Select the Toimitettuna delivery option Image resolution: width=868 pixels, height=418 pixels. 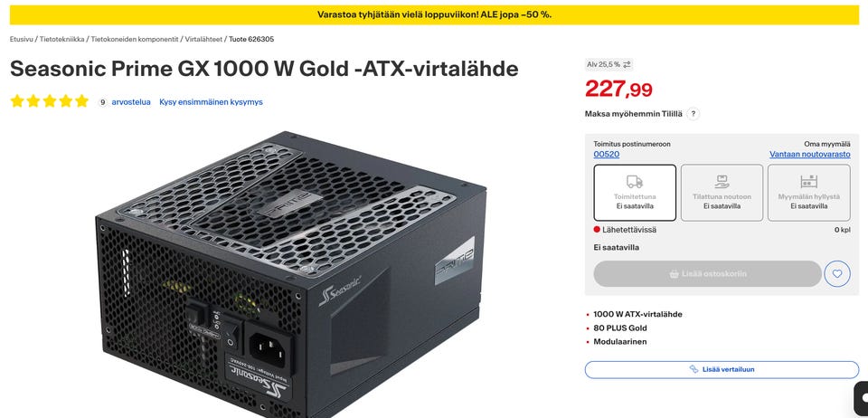[x=635, y=193]
